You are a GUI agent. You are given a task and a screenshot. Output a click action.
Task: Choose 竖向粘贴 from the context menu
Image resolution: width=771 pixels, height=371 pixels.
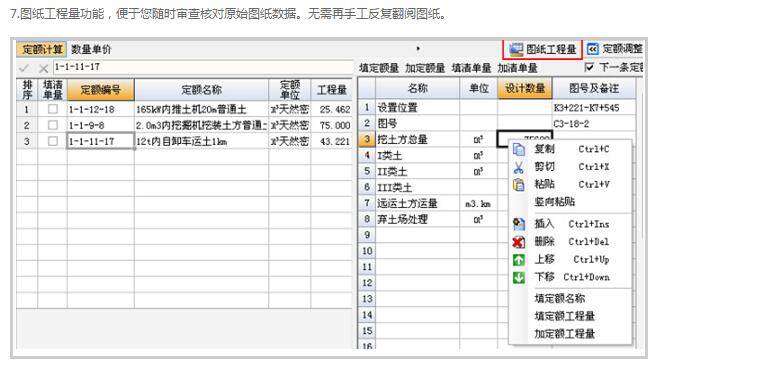[x=555, y=202]
